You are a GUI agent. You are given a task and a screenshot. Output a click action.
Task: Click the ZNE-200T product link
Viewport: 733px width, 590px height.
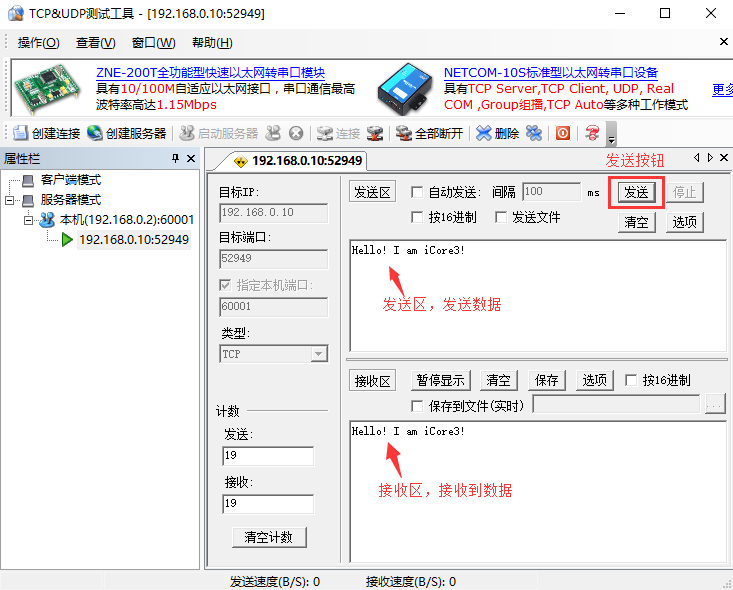point(210,73)
